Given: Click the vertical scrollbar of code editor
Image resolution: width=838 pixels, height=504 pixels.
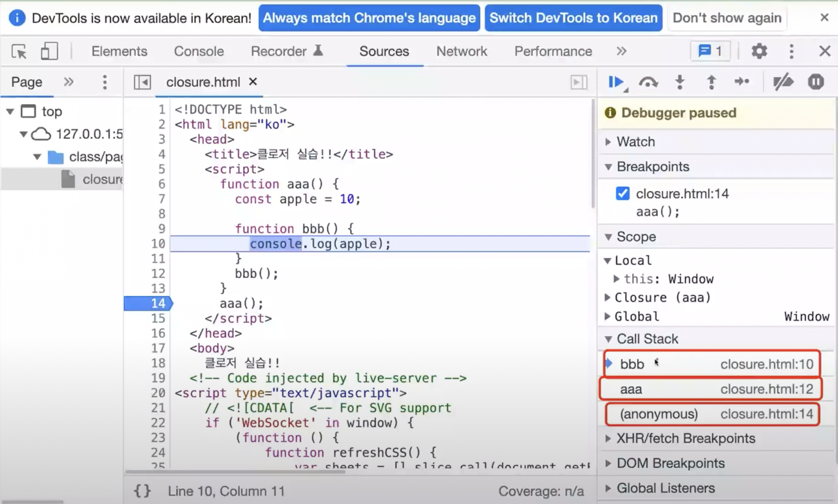Looking at the screenshot, I should coord(593,154).
